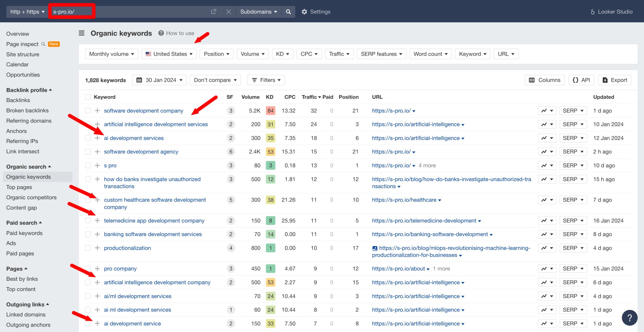This screenshot has height=332, width=644.
Task: Open Settings gear option
Action: (316, 12)
